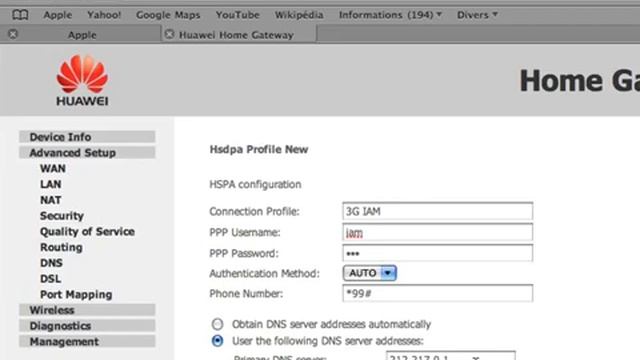
Task: Open the Yahoo! bookmark
Action: coord(104,15)
